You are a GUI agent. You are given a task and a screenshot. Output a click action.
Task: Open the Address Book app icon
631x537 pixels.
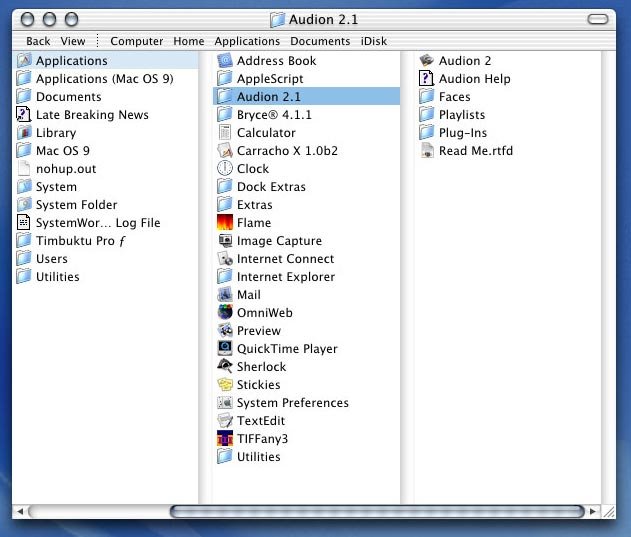[225, 61]
